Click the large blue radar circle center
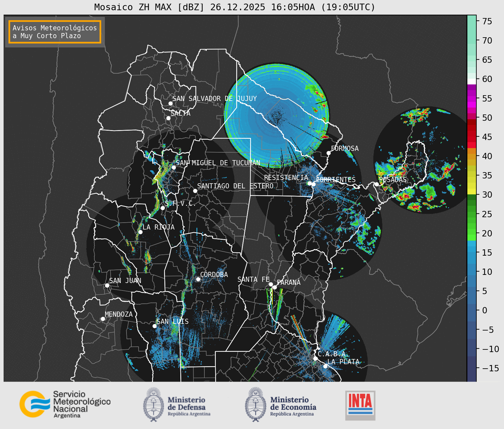 [x=276, y=115]
